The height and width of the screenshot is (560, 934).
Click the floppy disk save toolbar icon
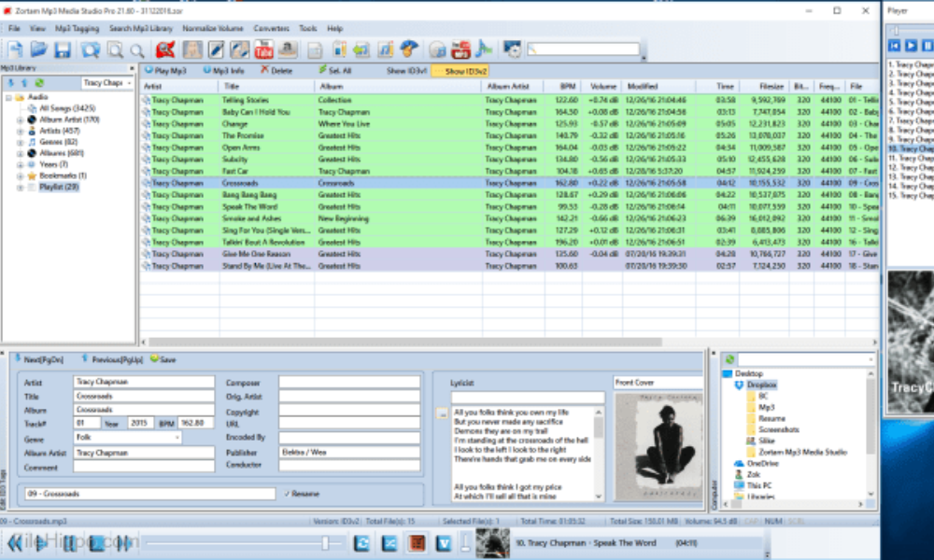[62, 50]
